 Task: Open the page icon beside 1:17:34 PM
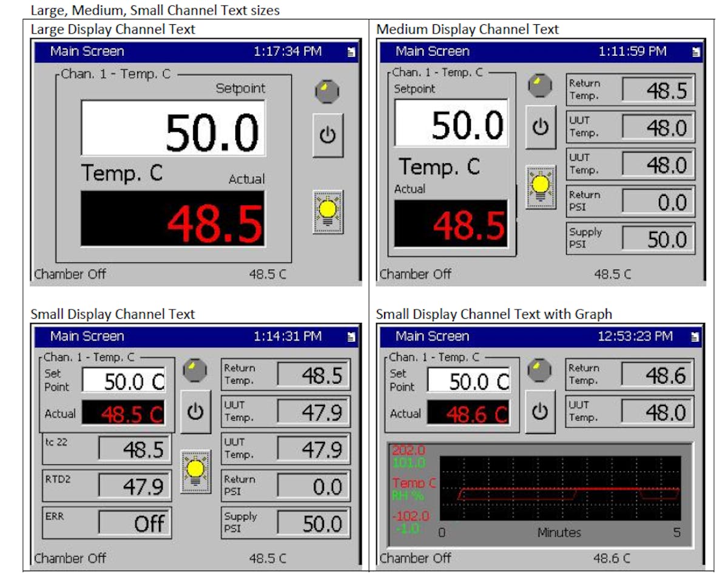click(x=351, y=52)
